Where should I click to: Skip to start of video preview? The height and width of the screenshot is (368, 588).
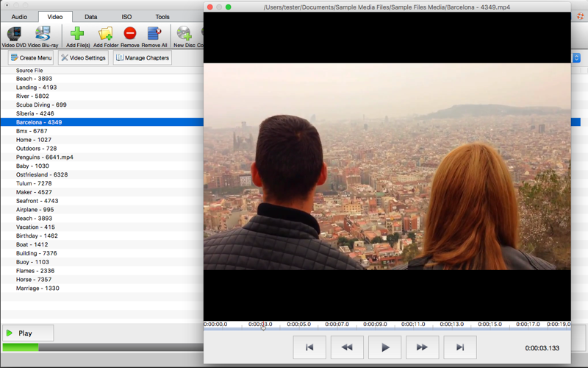point(309,347)
